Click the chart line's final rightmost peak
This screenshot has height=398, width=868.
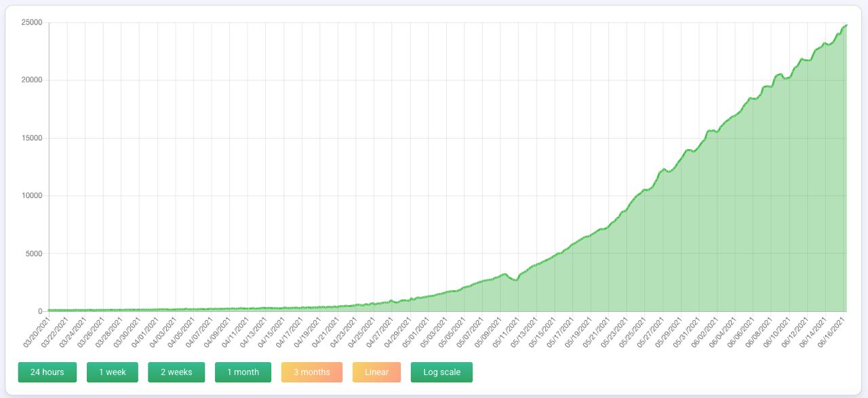(846, 26)
